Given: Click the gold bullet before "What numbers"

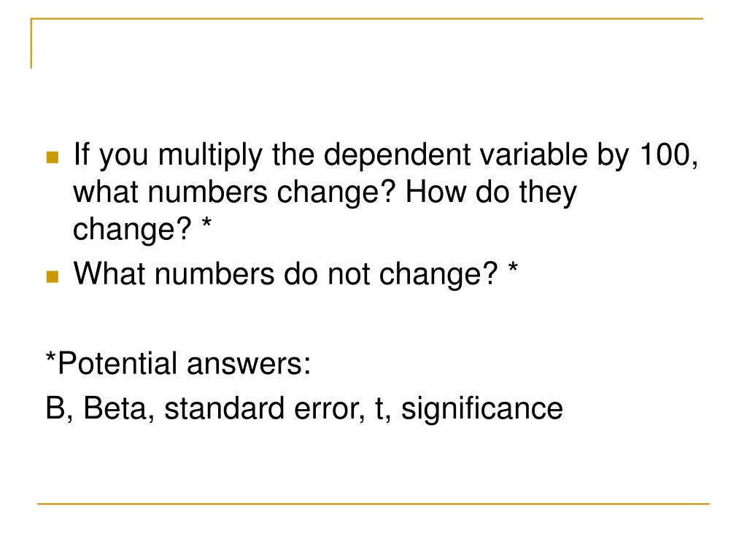Looking at the screenshot, I should pos(53,276).
